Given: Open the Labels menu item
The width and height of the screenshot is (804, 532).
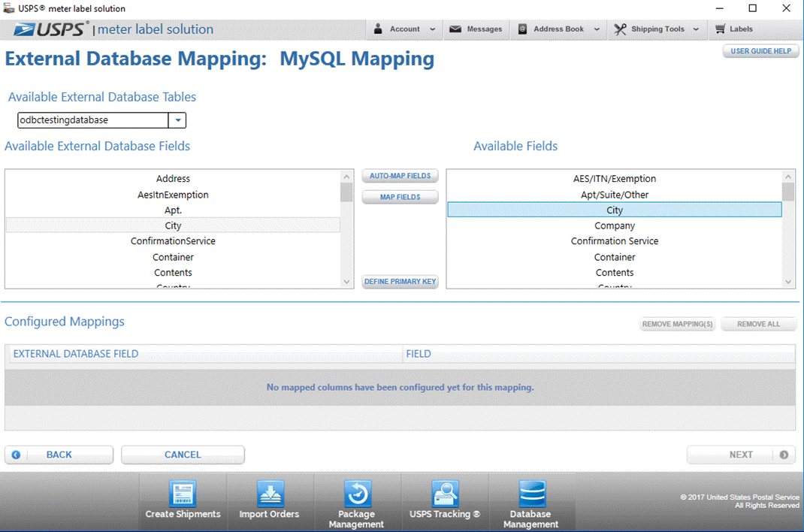Looking at the screenshot, I should click(x=734, y=29).
